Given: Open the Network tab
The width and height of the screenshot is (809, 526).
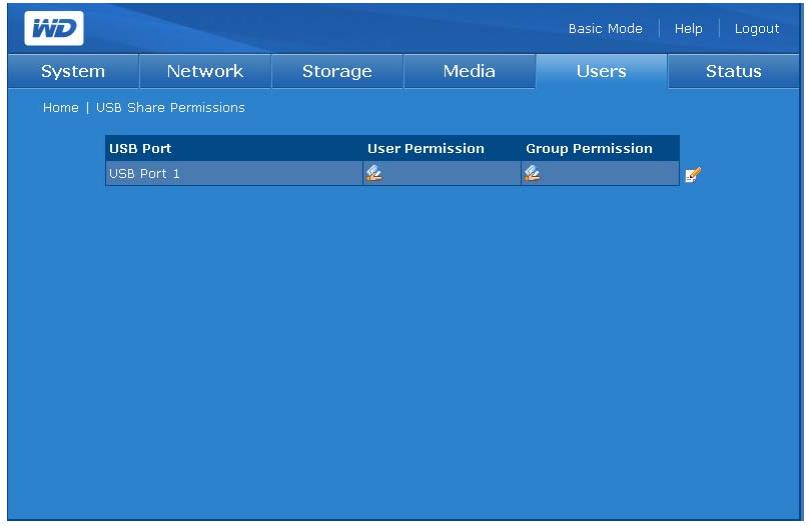Looking at the screenshot, I should pos(205,71).
